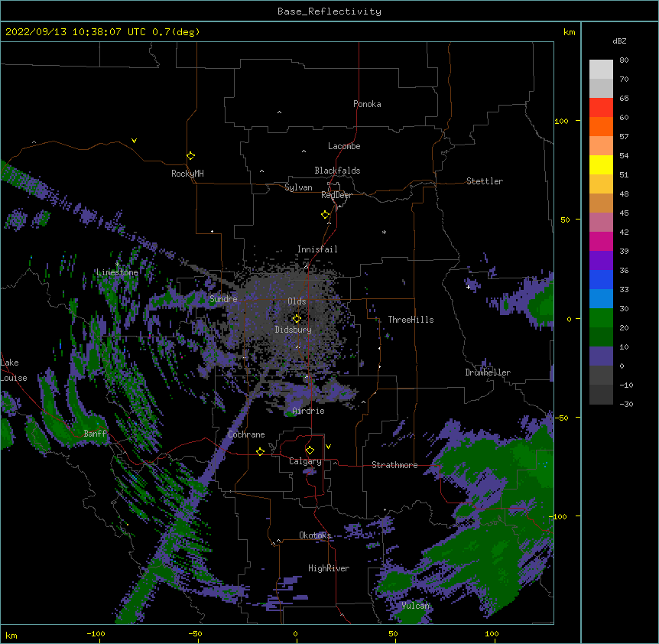659x644 pixels.
Task: Click the Sylvan label
Action: point(298,187)
